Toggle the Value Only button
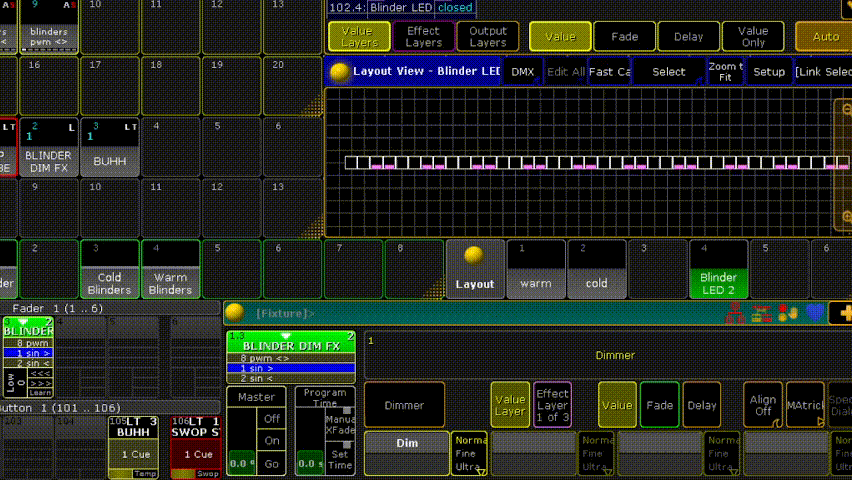This screenshot has width=852, height=480. (753, 36)
